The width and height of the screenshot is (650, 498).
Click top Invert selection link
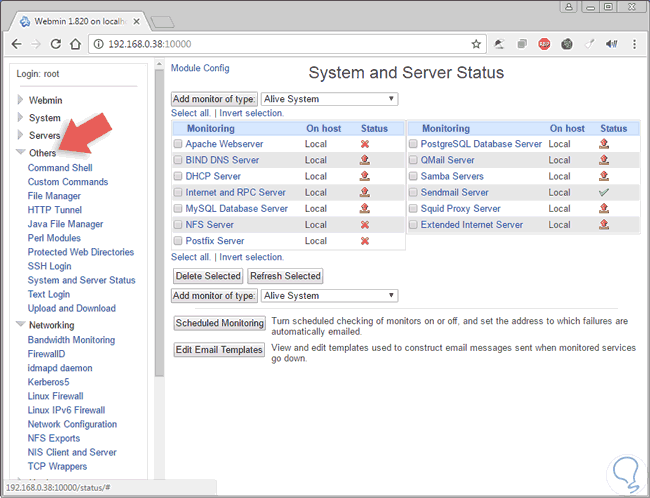[252, 113]
